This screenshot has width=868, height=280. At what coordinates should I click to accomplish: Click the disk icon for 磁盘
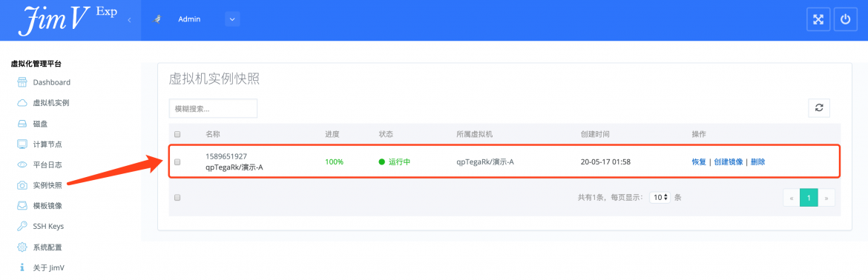point(22,124)
